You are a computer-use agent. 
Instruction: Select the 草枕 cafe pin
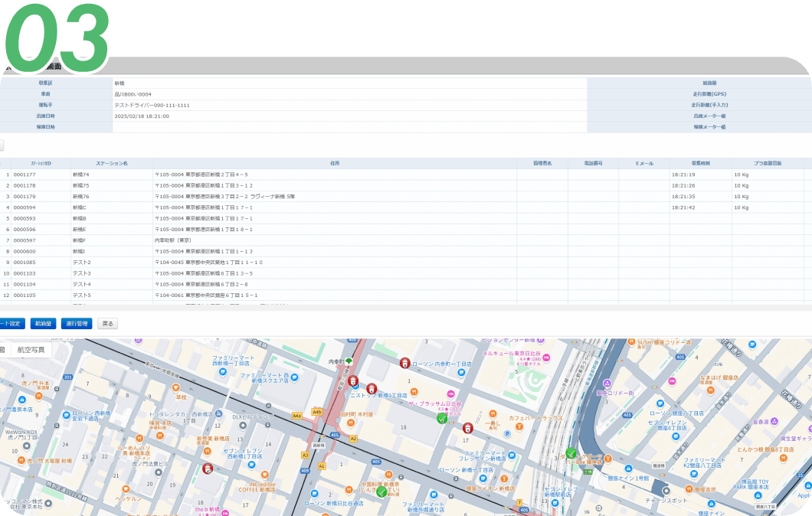176,388
